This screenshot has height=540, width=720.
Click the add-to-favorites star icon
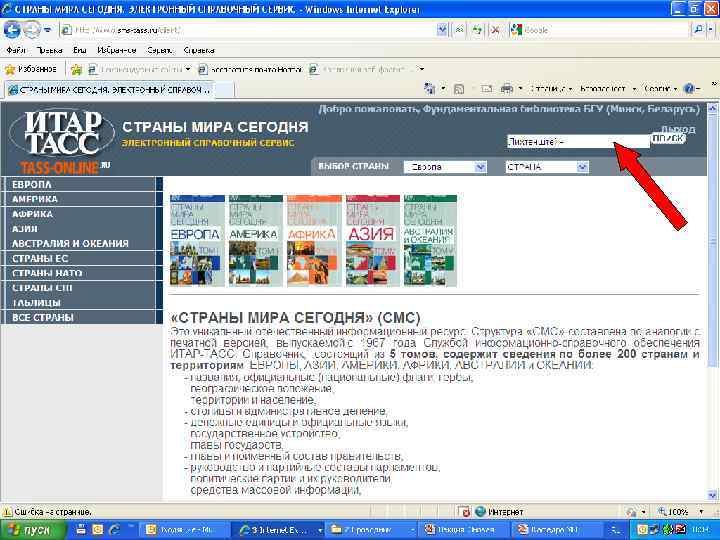[x=76, y=69]
